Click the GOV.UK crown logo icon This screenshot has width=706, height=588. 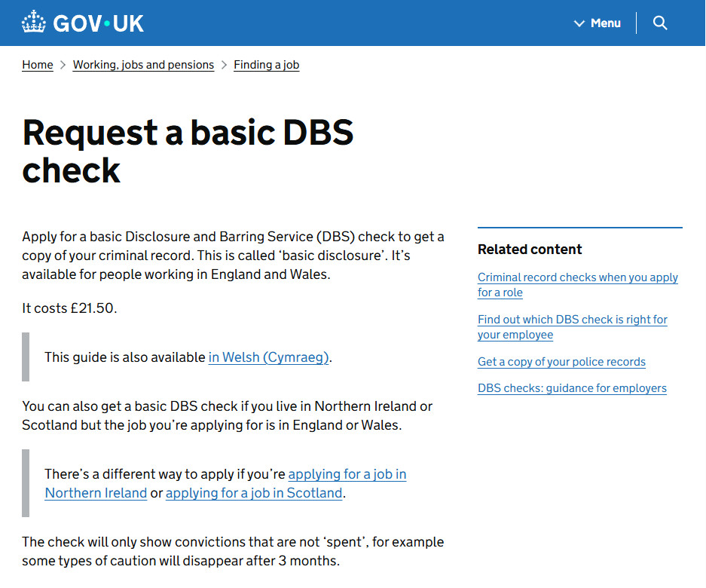point(34,23)
